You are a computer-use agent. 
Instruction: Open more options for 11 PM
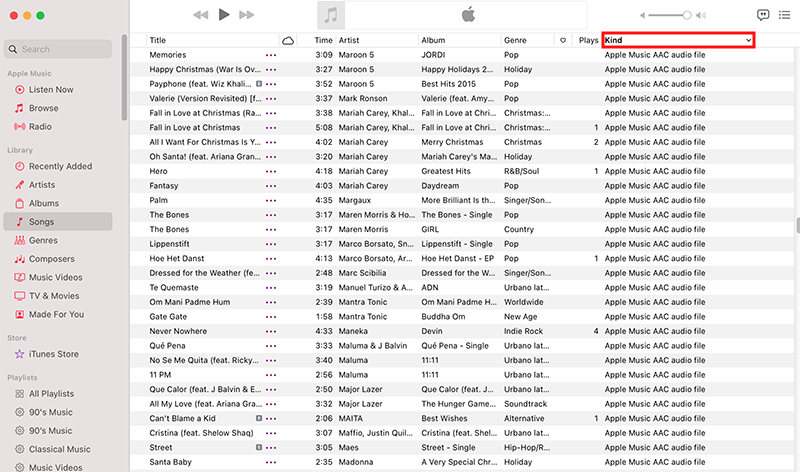click(x=271, y=375)
